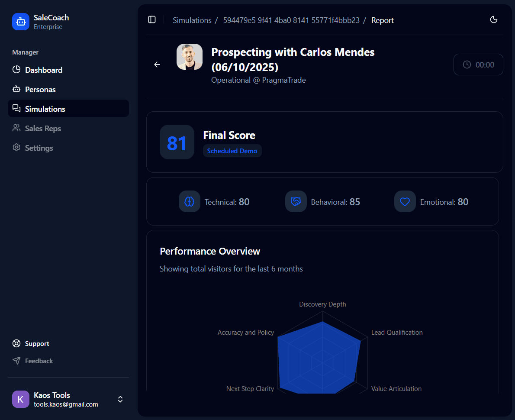The image size is (515, 420).
Task: Open the Simulations breadcrumb link
Action: coord(192,20)
